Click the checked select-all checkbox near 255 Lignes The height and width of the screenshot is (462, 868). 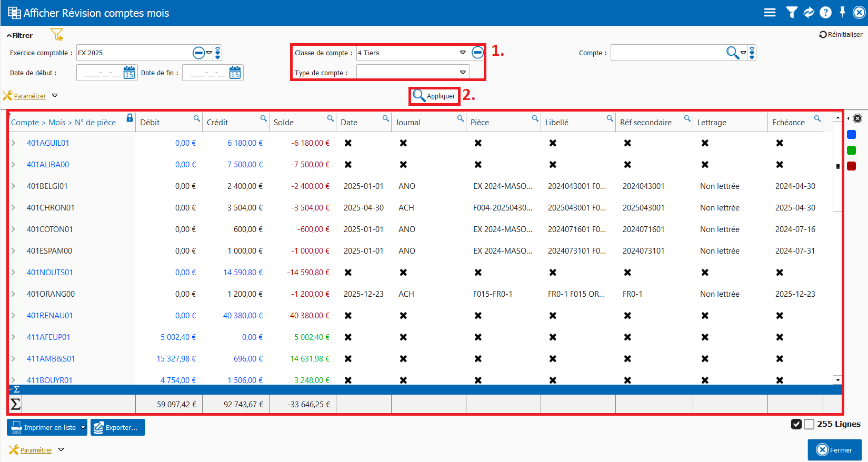796,424
